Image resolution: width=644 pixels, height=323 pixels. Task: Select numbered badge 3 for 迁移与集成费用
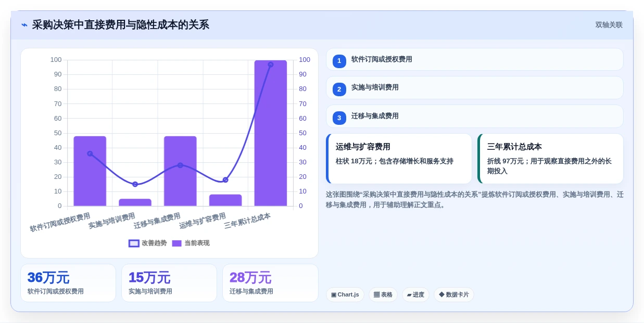[x=339, y=118]
